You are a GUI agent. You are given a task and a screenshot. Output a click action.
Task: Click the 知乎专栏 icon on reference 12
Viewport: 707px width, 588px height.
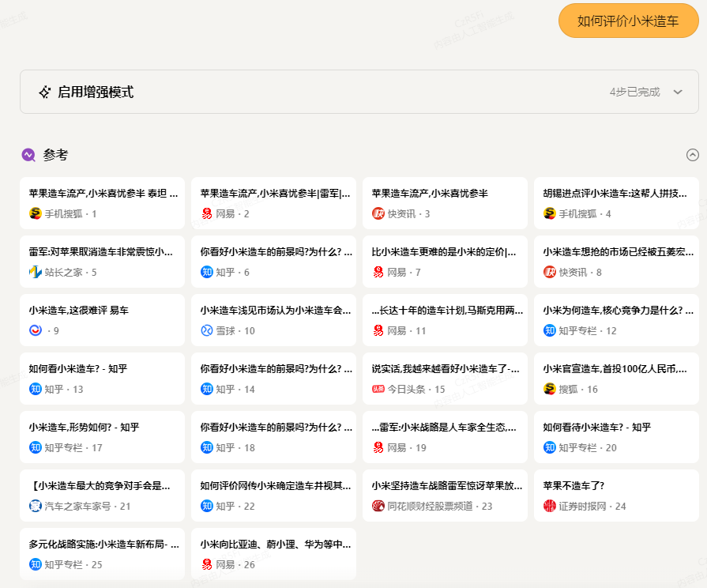click(x=549, y=331)
